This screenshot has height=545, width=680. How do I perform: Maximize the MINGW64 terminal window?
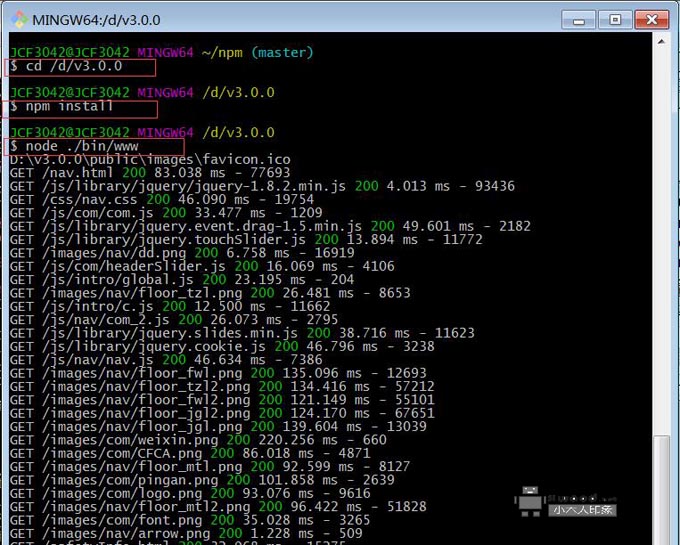(x=615, y=20)
